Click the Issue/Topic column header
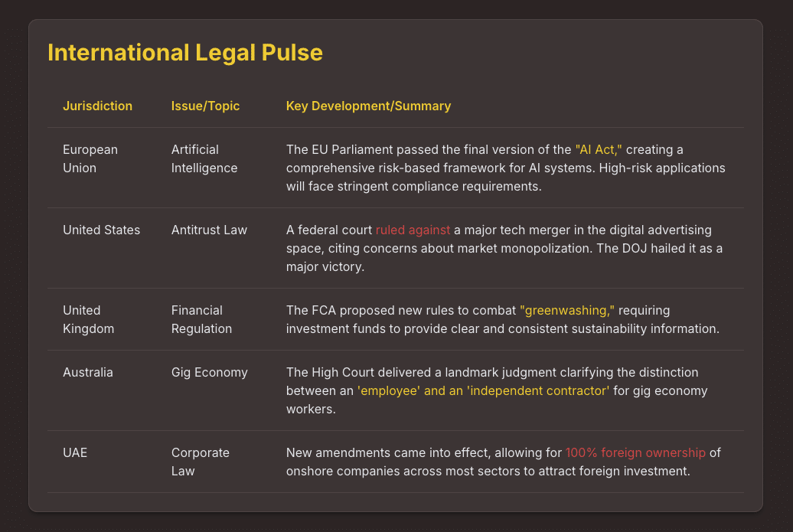This screenshot has width=793, height=532. [x=205, y=106]
